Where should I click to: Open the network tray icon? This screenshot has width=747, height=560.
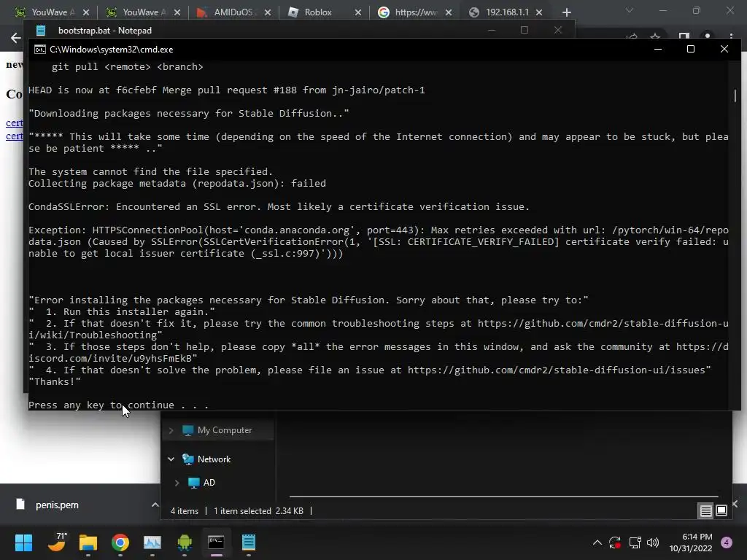pyautogui.click(x=635, y=542)
